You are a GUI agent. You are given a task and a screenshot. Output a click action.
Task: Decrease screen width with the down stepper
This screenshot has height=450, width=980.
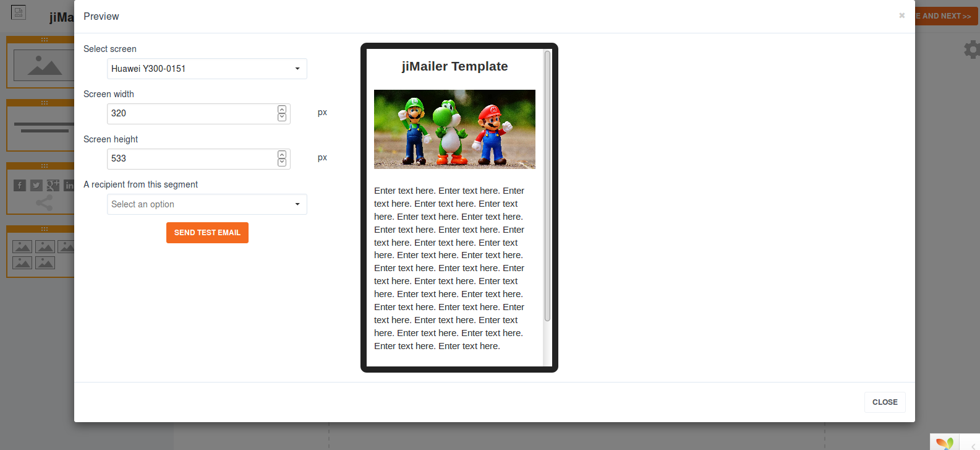[x=282, y=117]
